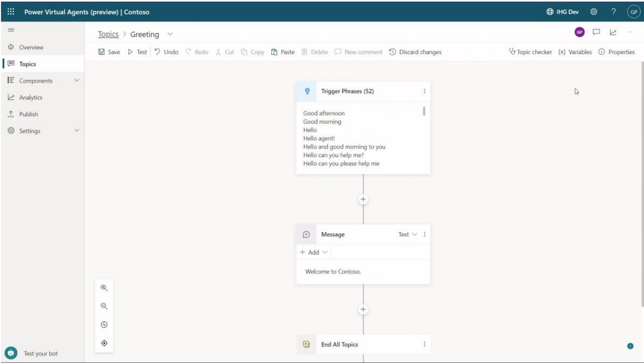Viewport: 644px width, 363px height.
Task: Click the comments icon near the GP avatar
Action: click(x=596, y=32)
